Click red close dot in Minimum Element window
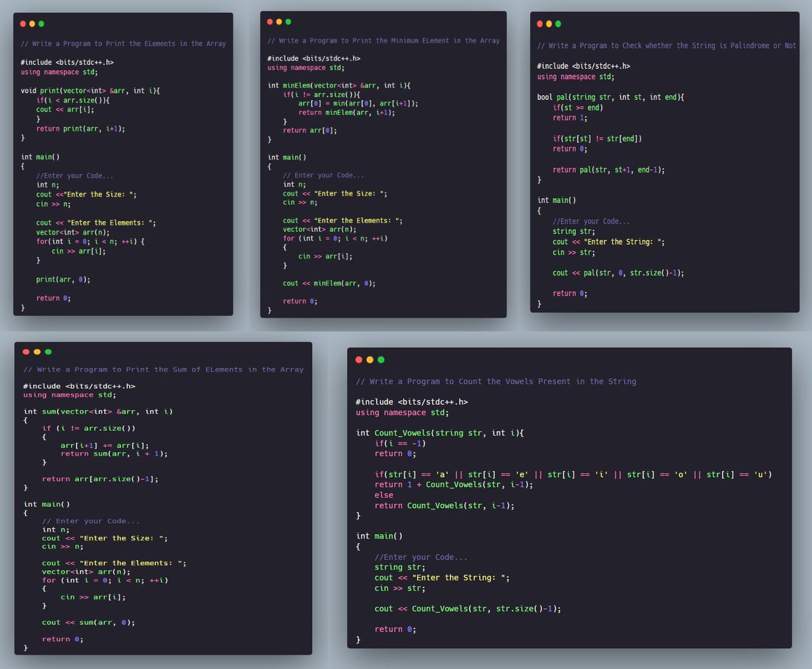The height and width of the screenshot is (669, 812). click(x=270, y=22)
